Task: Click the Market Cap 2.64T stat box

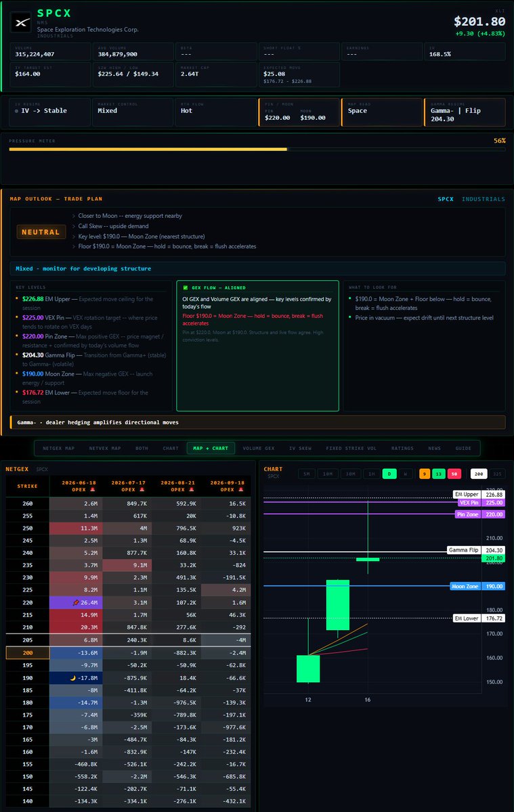Action: tap(216, 74)
